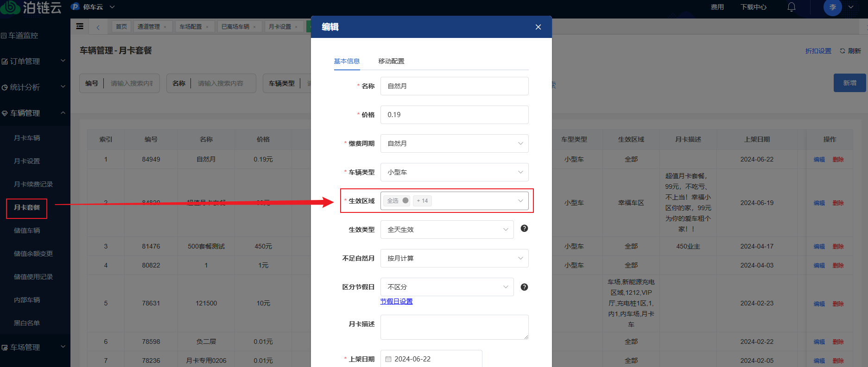Image resolution: width=868 pixels, height=367 pixels.
Task: Click the 月卡描述 text area
Action: tap(454, 327)
